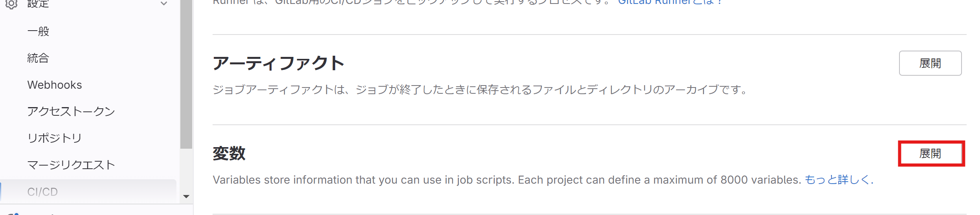Open the もっと詳しく link about variables

pyautogui.click(x=839, y=180)
